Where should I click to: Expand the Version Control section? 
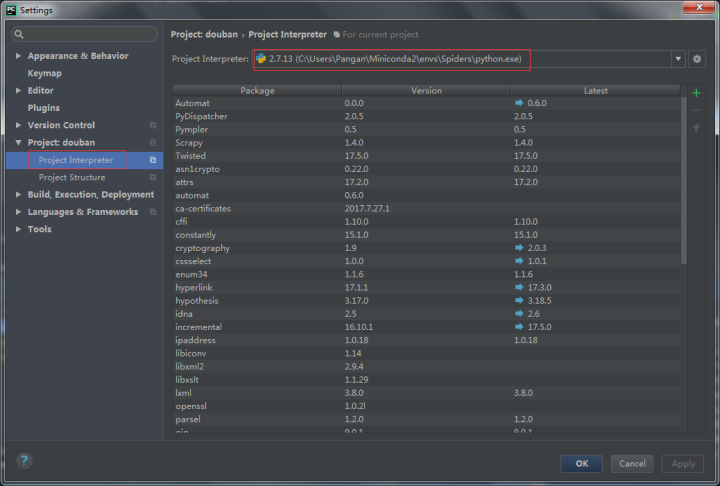click(18, 125)
